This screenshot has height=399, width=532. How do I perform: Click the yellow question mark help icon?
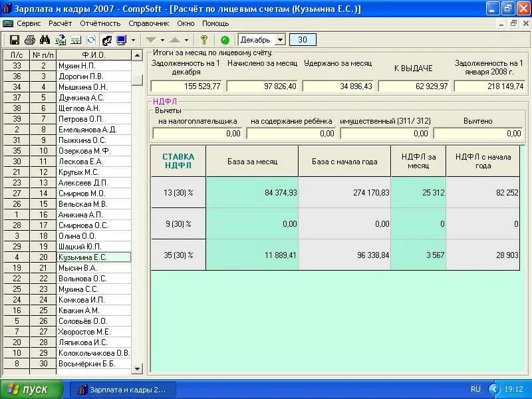(x=204, y=40)
